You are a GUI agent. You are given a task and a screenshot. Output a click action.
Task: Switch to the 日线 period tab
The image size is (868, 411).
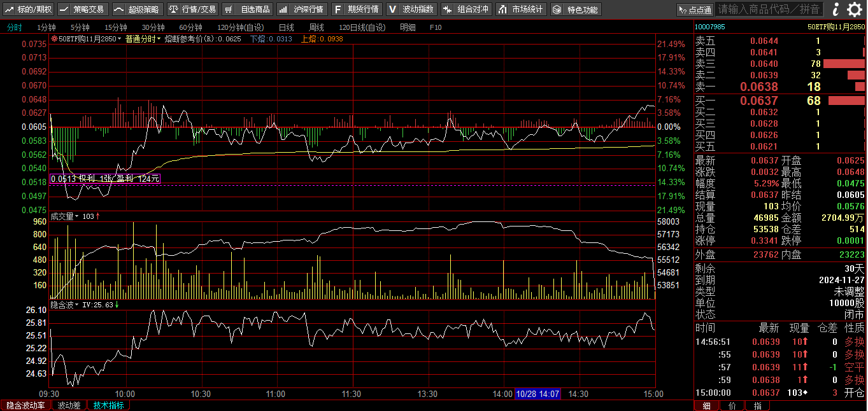[x=286, y=27]
